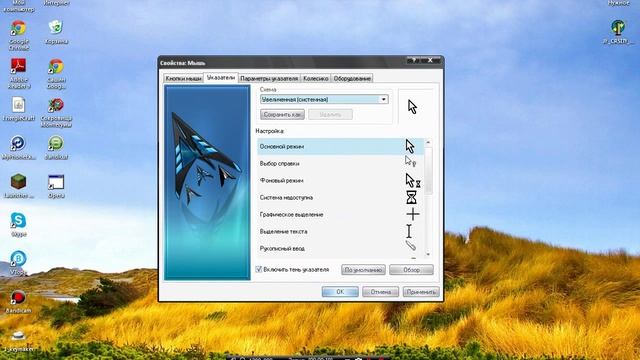Select the Minecraft grass block Launcher icon

pyautogui.click(x=18, y=182)
